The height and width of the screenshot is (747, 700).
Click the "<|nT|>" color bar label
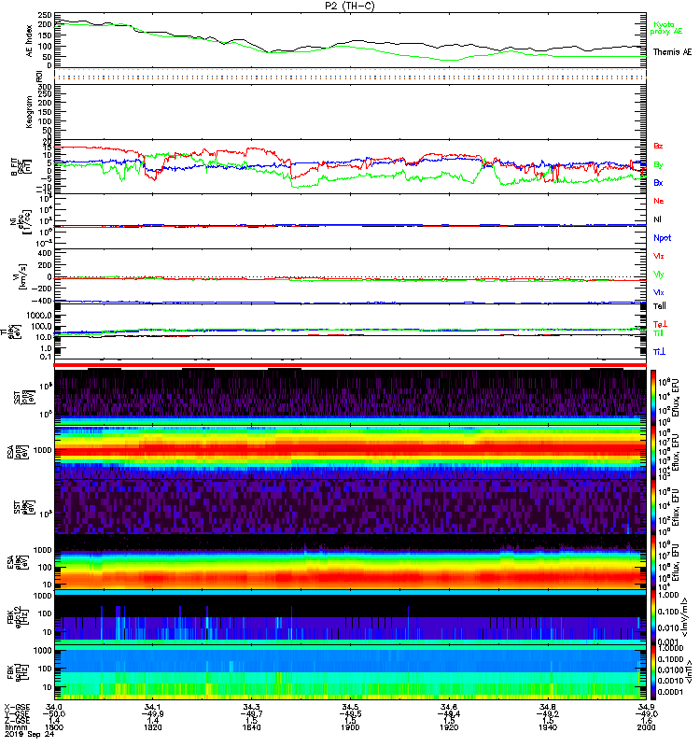pos(687,672)
